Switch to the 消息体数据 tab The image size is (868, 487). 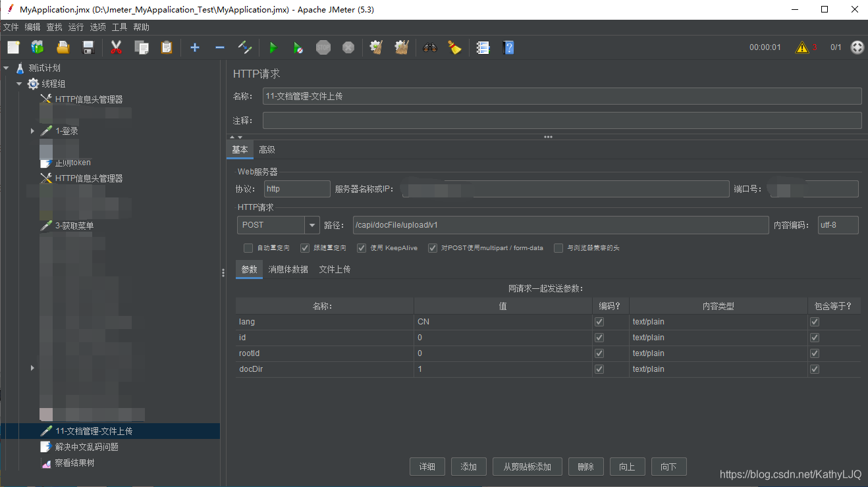coord(288,269)
